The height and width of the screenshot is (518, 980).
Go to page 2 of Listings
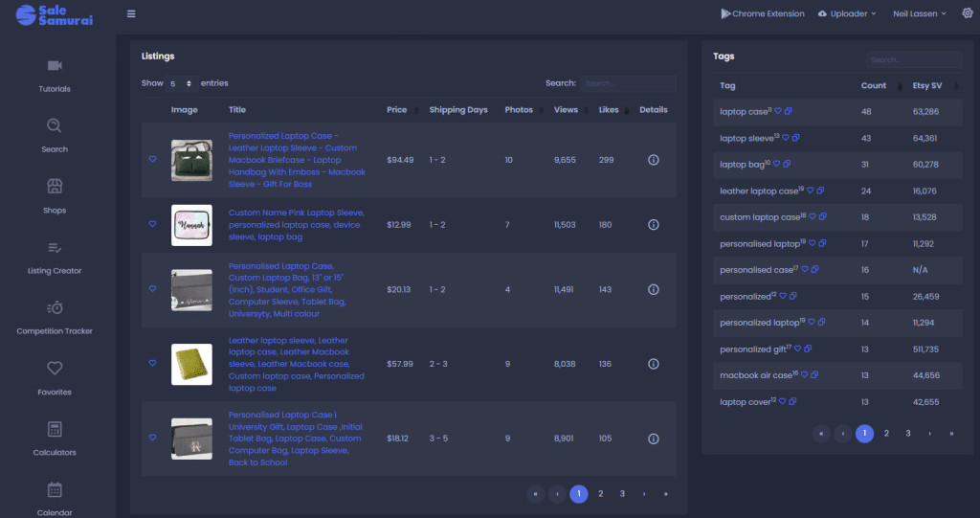tap(600, 494)
